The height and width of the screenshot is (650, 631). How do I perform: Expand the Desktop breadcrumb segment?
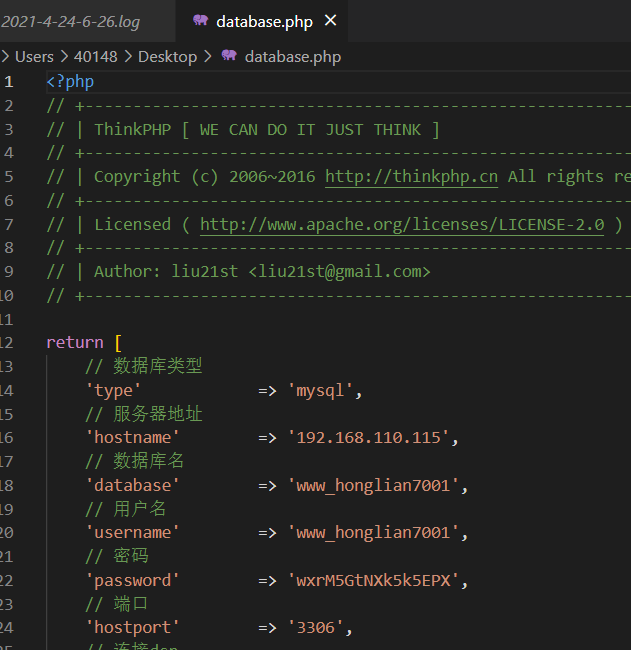click(167, 57)
